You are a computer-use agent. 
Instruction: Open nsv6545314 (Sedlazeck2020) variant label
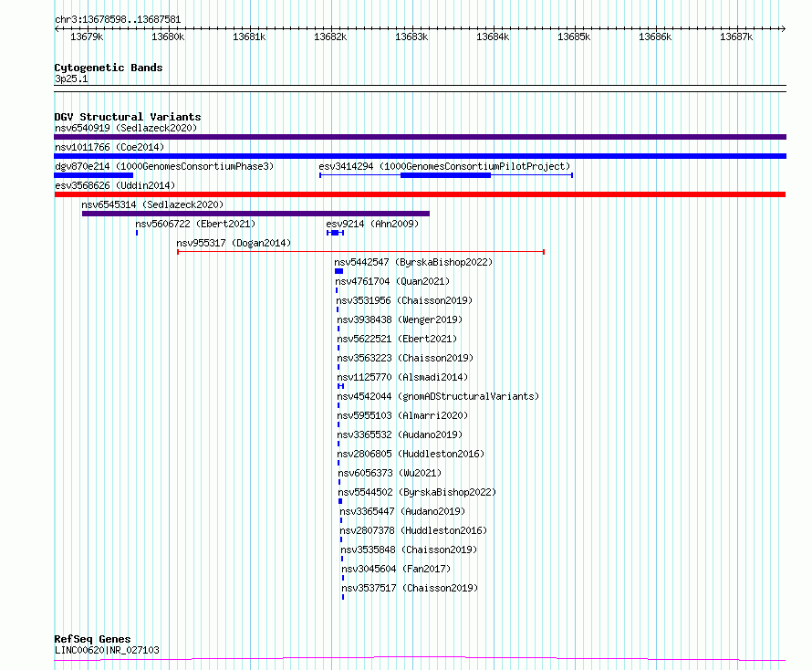[x=152, y=204]
